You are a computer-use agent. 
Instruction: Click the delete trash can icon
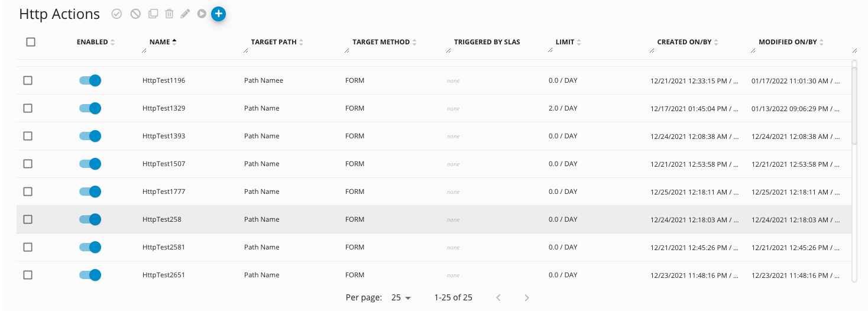[x=169, y=14]
